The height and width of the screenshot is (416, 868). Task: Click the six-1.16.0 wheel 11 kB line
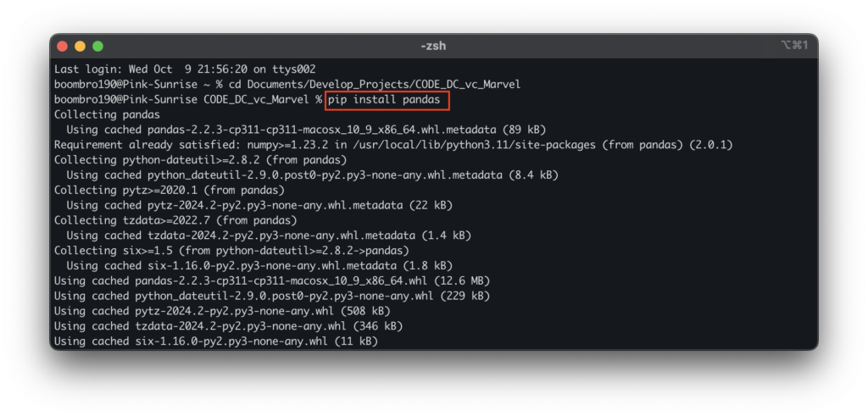(215, 341)
